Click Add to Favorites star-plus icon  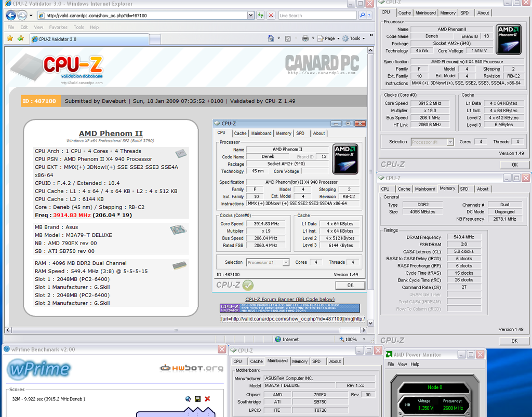(x=21, y=38)
